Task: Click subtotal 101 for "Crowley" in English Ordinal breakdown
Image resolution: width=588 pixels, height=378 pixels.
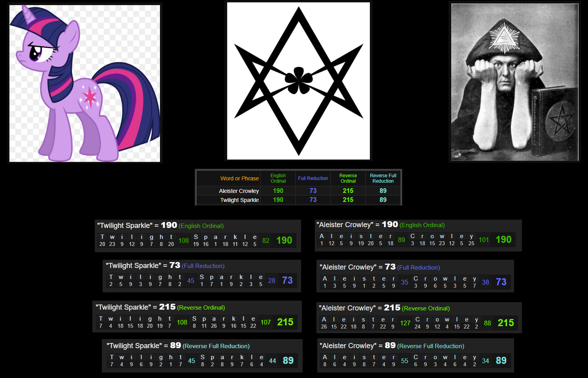Action: click(x=484, y=240)
